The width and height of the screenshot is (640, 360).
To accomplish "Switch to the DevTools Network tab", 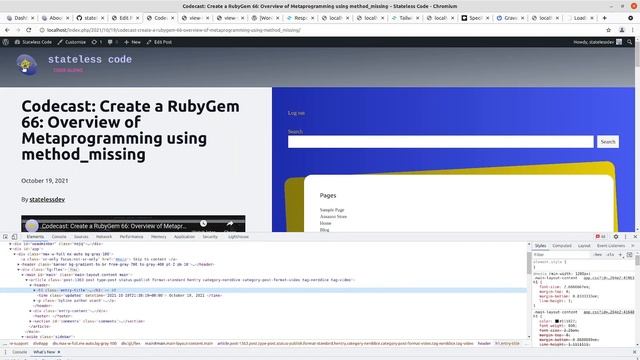I will (104, 237).
